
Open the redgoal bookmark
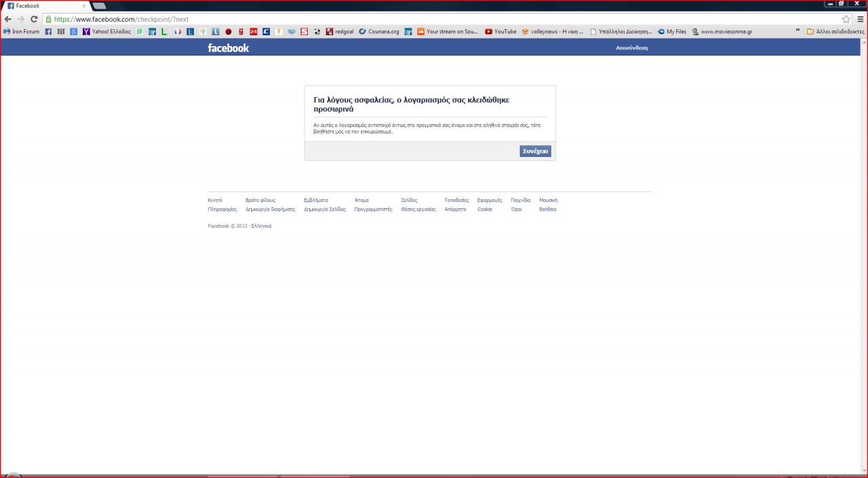[340, 31]
